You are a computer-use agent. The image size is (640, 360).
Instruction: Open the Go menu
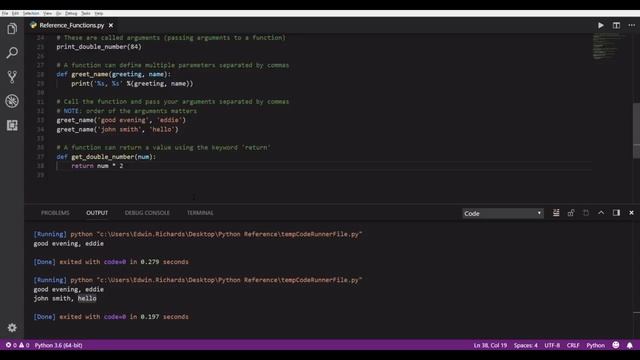(x=59, y=13)
